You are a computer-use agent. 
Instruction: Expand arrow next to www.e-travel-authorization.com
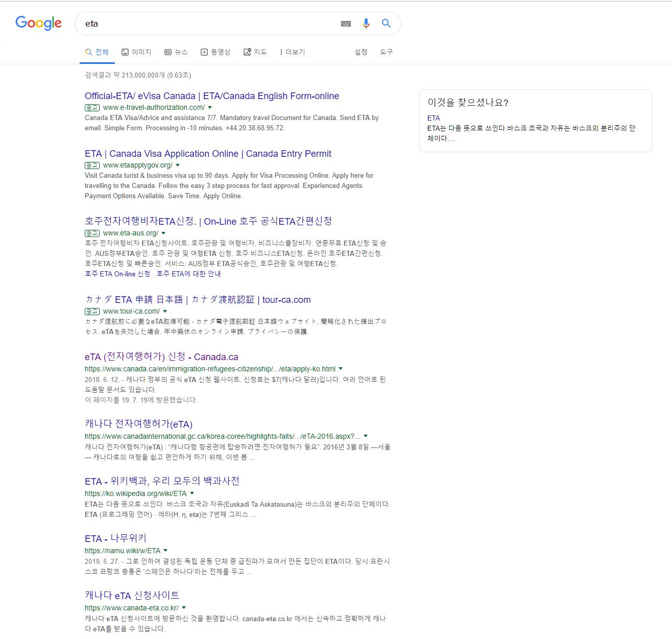tap(210, 108)
